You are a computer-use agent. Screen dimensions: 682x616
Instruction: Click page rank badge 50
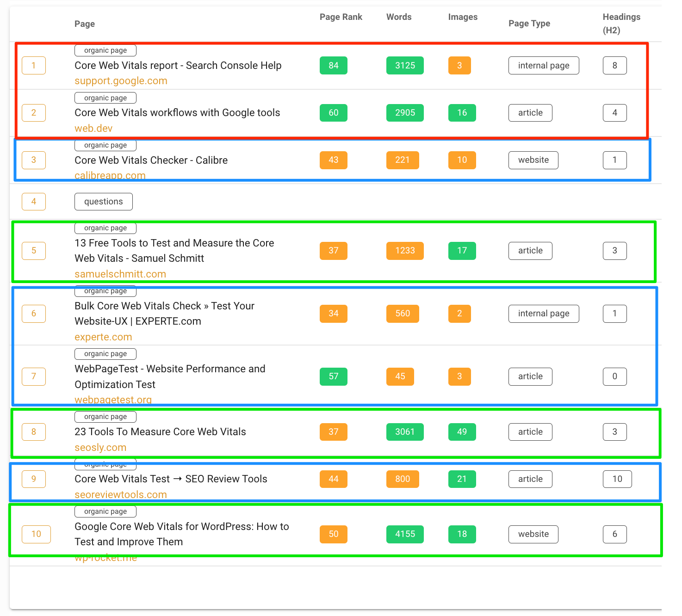tap(334, 534)
